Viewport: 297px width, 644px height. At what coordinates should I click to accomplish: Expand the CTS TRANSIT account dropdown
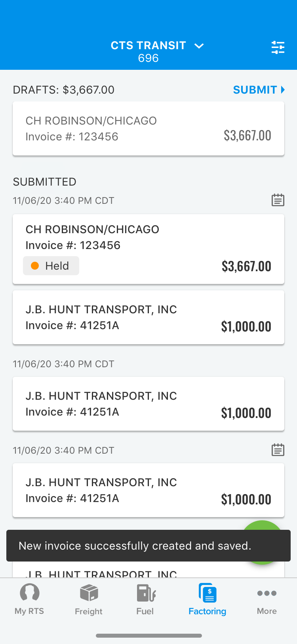[x=157, y=52]
